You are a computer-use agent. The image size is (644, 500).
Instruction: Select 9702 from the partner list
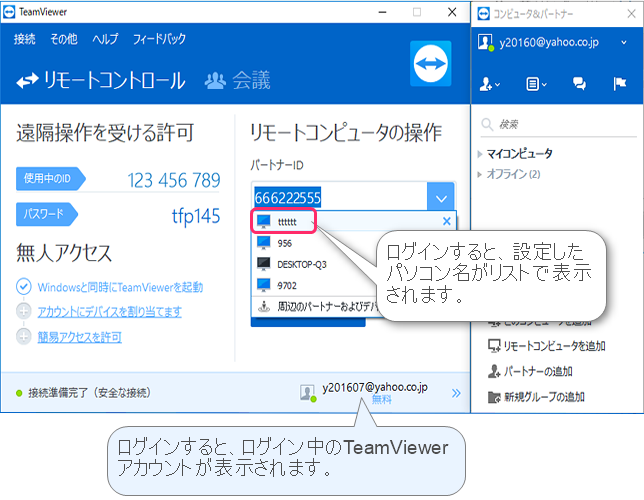[287, 286]
